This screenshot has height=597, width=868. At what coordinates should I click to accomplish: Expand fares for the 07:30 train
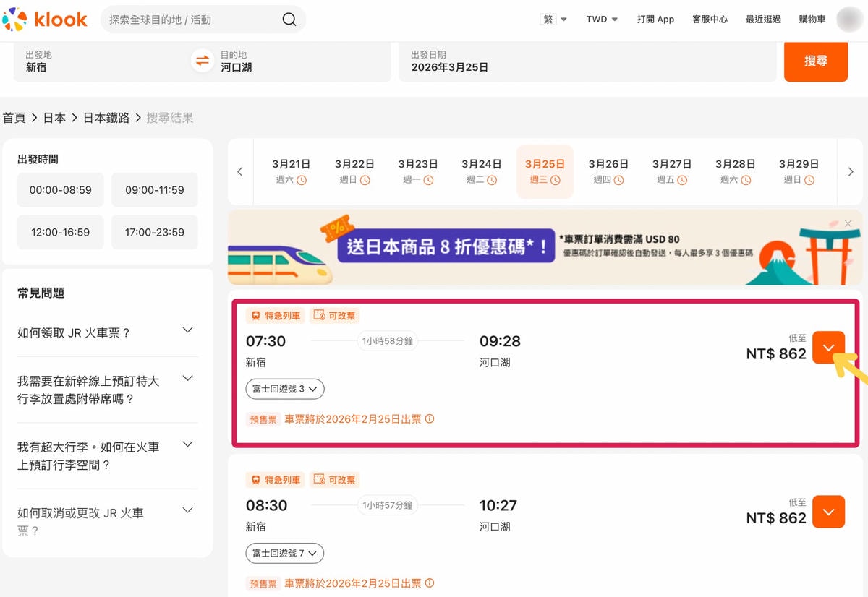(829, 347)
